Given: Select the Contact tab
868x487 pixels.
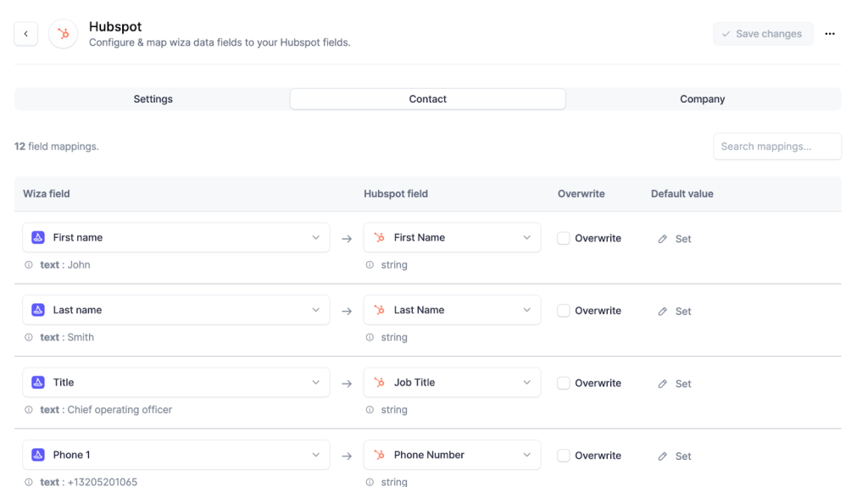Looking at the screenshot, I should [428, 99].
